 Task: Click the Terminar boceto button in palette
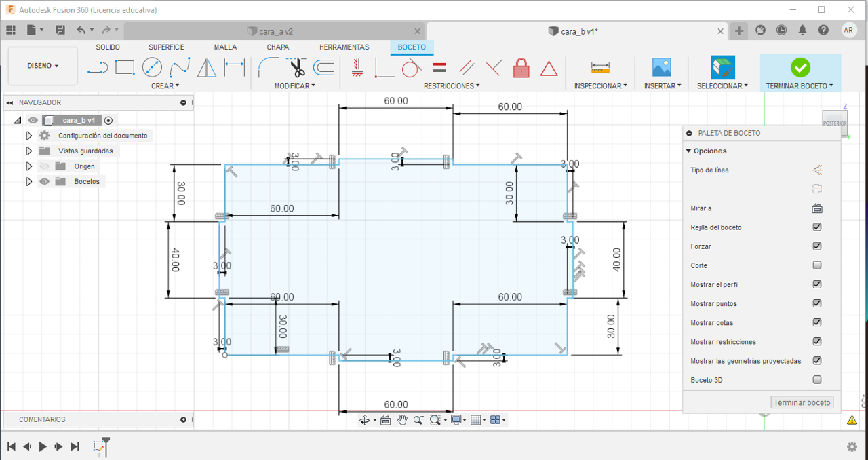[x=802, y=402]
